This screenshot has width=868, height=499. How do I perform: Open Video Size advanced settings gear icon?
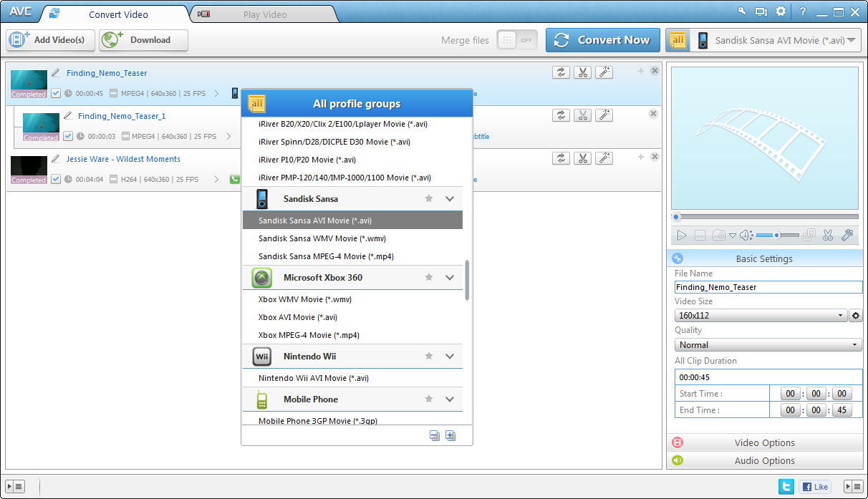click(x=857, y=315)
